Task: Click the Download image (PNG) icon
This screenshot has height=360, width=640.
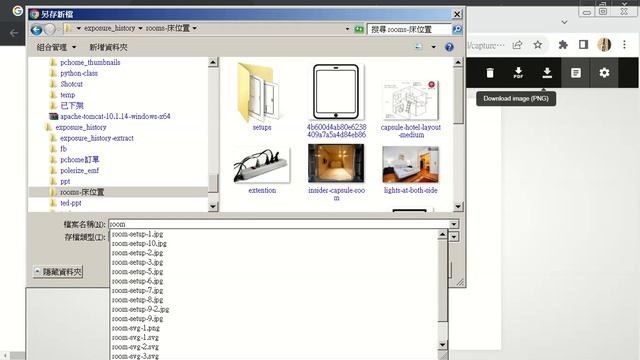Action: pyautogui.click(x=547, y=73)
